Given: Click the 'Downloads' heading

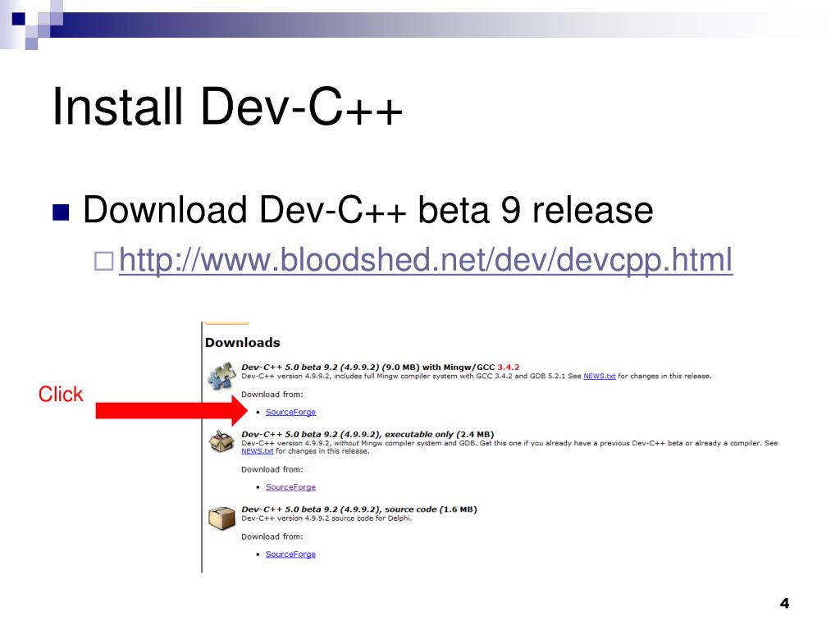Looking at the screenshot, I should click(242, 342).
